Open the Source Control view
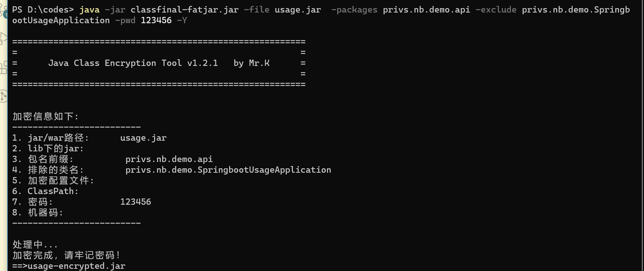The image size is (644, 271). coord(3,8)
